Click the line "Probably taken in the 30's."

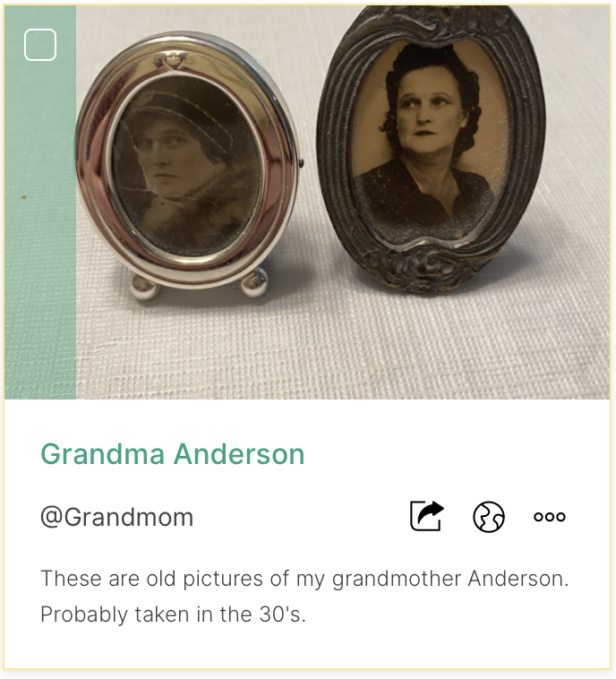(173, 615)
